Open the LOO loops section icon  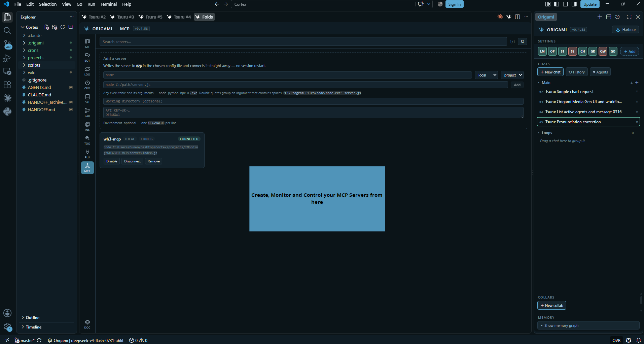(x=87, y=71)
